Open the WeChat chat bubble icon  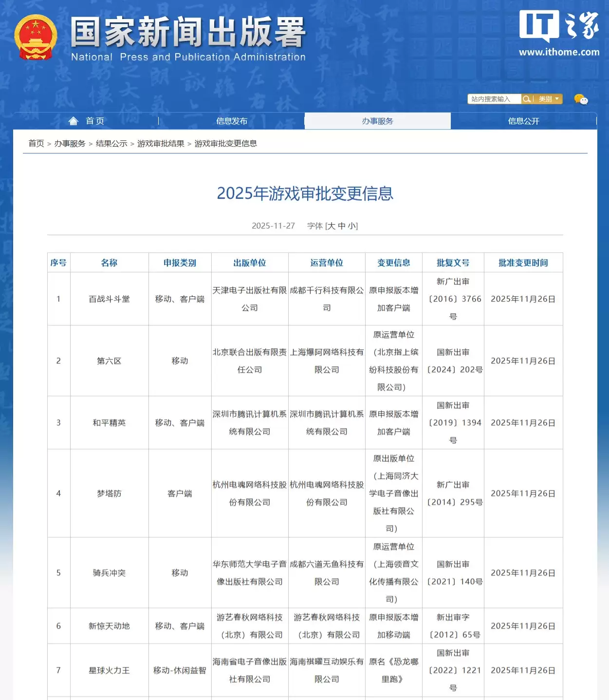click(582, 99)
